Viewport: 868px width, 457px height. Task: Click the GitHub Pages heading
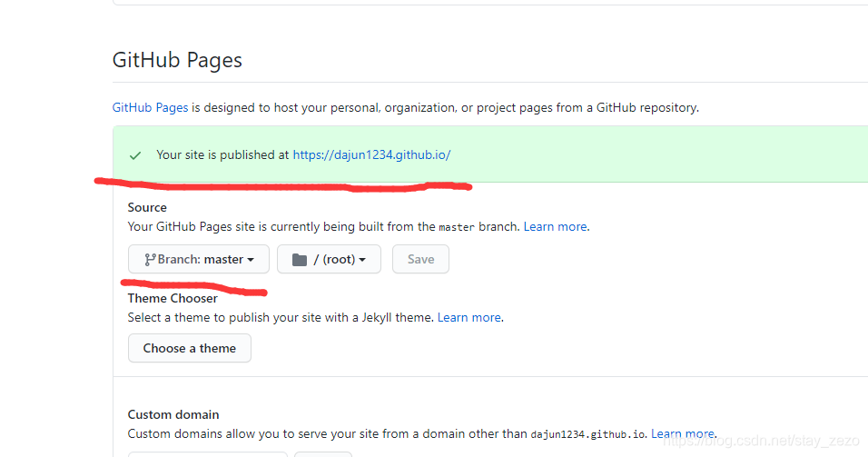(x=177, y=60)
